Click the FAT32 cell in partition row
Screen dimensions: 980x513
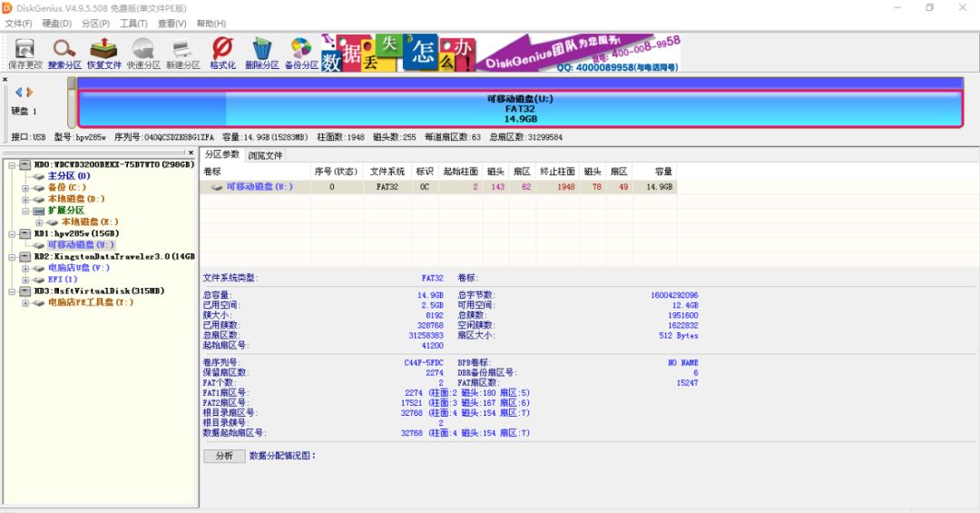(387, 187)
